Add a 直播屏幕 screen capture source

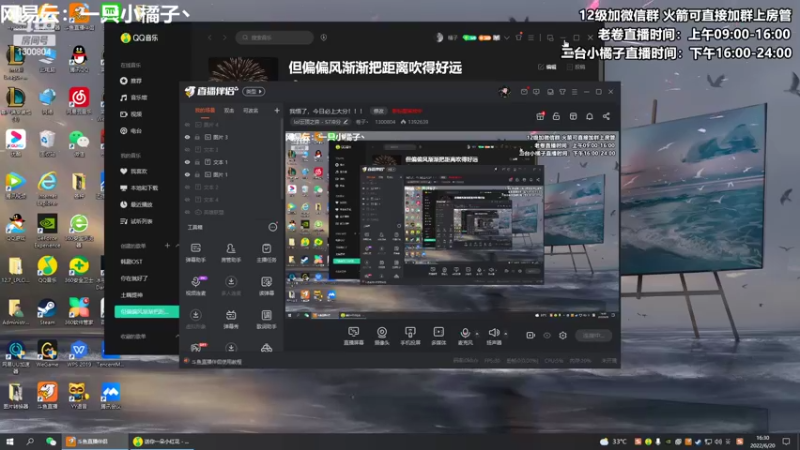(353, 336)
